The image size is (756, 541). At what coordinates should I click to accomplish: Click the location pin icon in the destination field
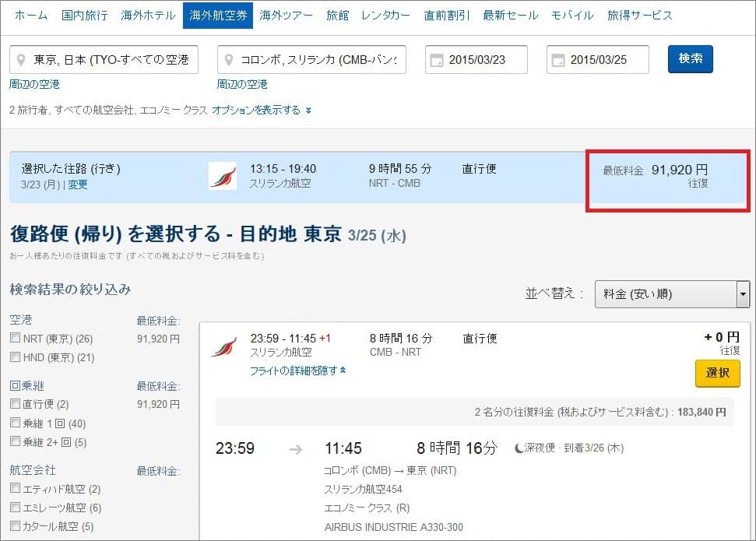click(230, 60)
